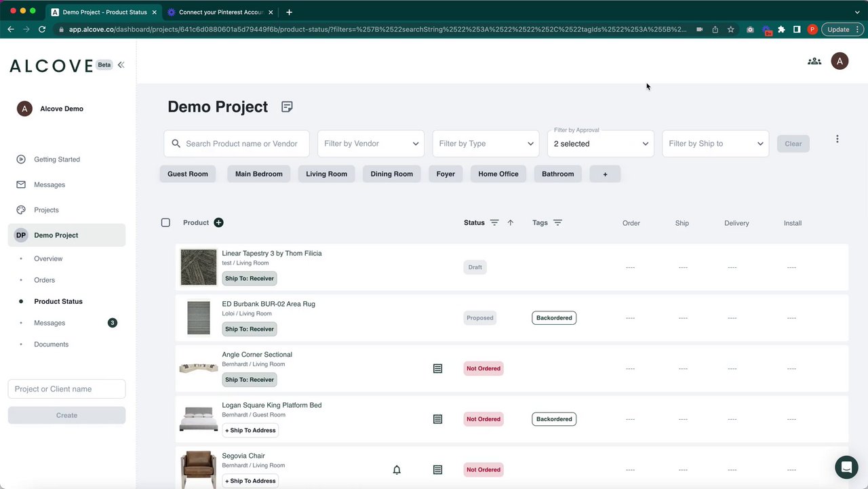Viewport: 868px width, 489px height.
Task: Click notification bell on Segovia Chair row
Action: point(397,469)
